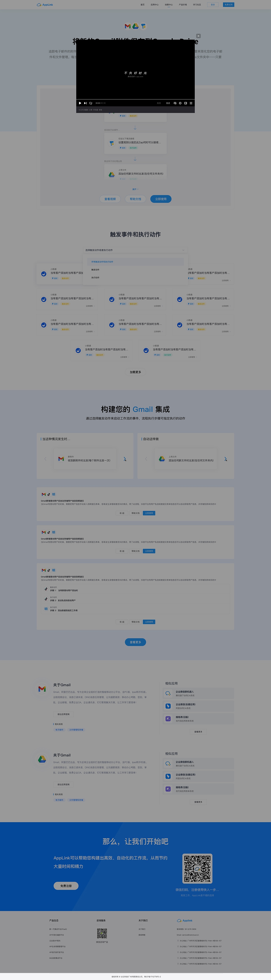Click 分享 link under the video
Image resolution: width=271 pixels, height=980 pixels.
[x=91, y=110]
